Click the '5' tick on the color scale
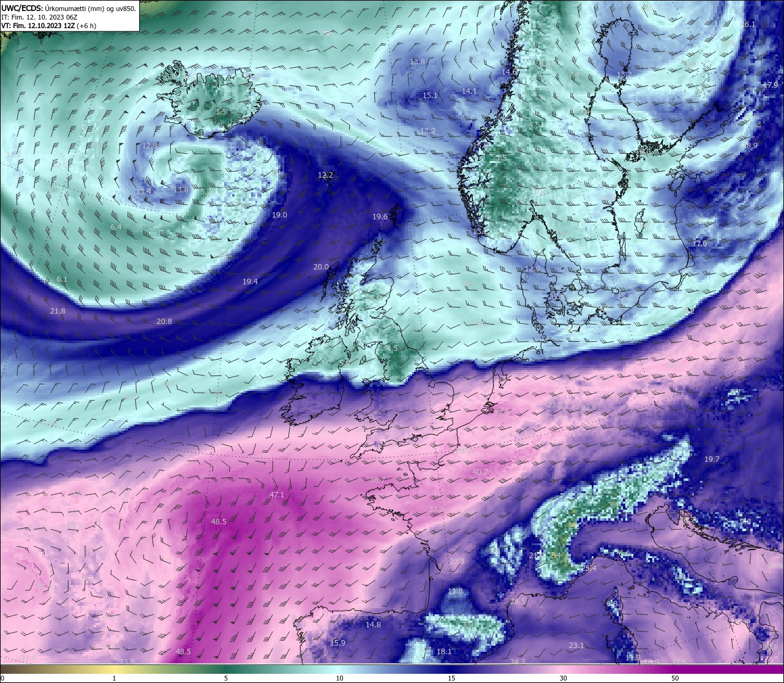This screenshot has height=683, width=784. 226,678
